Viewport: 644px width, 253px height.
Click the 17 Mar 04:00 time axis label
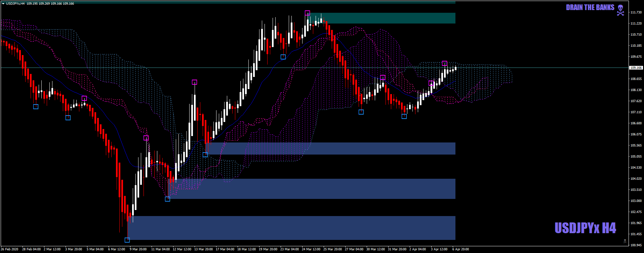[x=225, y=249]
